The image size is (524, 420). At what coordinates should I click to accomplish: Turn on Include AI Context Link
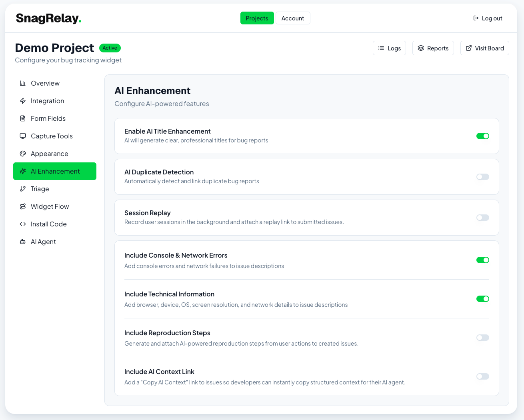click(x=483, y=376)
